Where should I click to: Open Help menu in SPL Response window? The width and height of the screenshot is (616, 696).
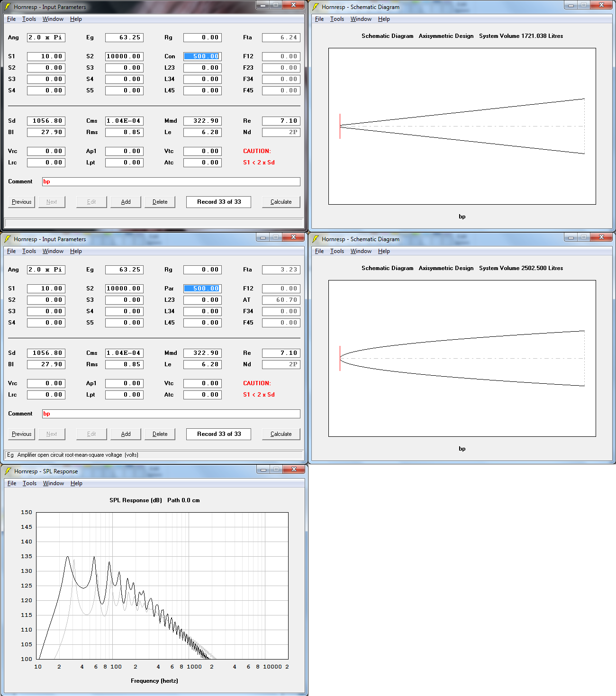click(76, 483)
